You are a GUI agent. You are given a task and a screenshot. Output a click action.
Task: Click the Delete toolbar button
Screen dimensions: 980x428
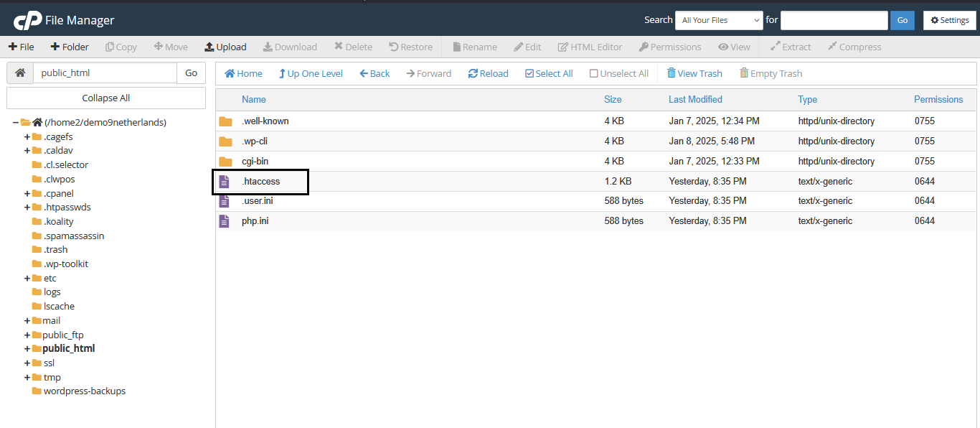coord(353,47)
